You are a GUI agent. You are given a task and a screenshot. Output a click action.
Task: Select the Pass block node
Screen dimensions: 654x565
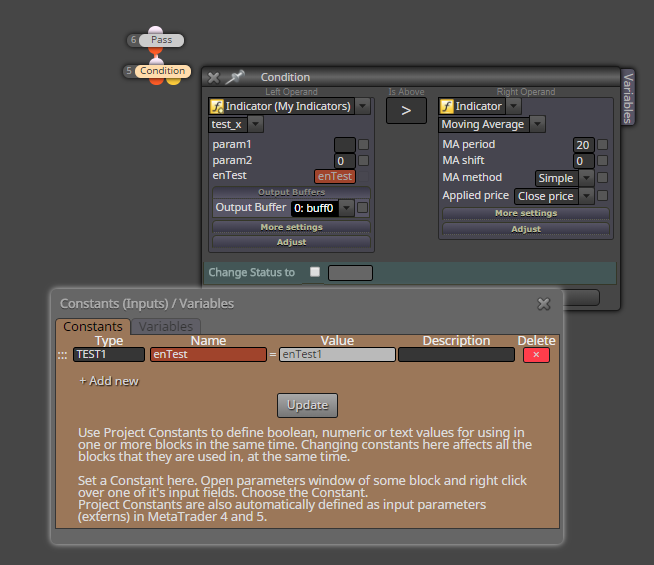tap(161, 40)
